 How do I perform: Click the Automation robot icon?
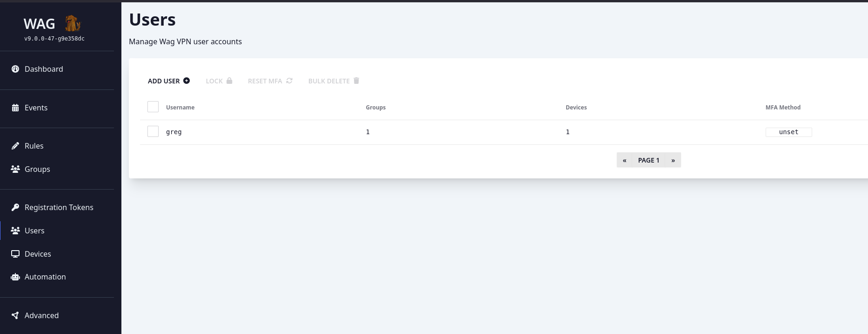[x=15, y=277]
